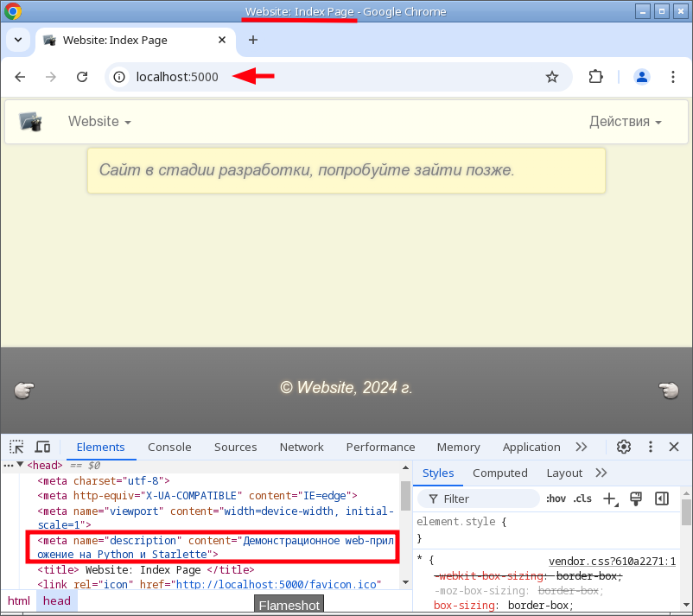Select the title element line
The image size is (693, 616).
point(146,570)
